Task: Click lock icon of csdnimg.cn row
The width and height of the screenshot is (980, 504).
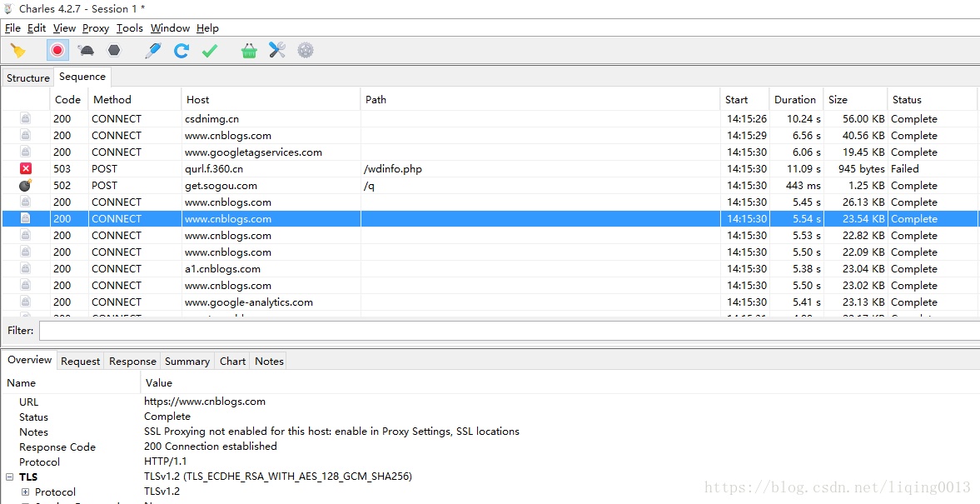Action: [26, 118]
